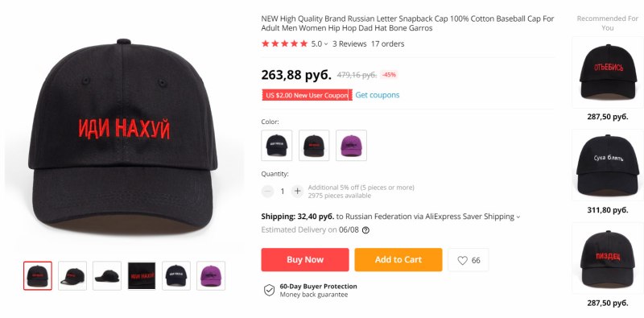Viewport: 644px width, 318px height.
Task: Click the quantity input field
Action: coord(283,191)
